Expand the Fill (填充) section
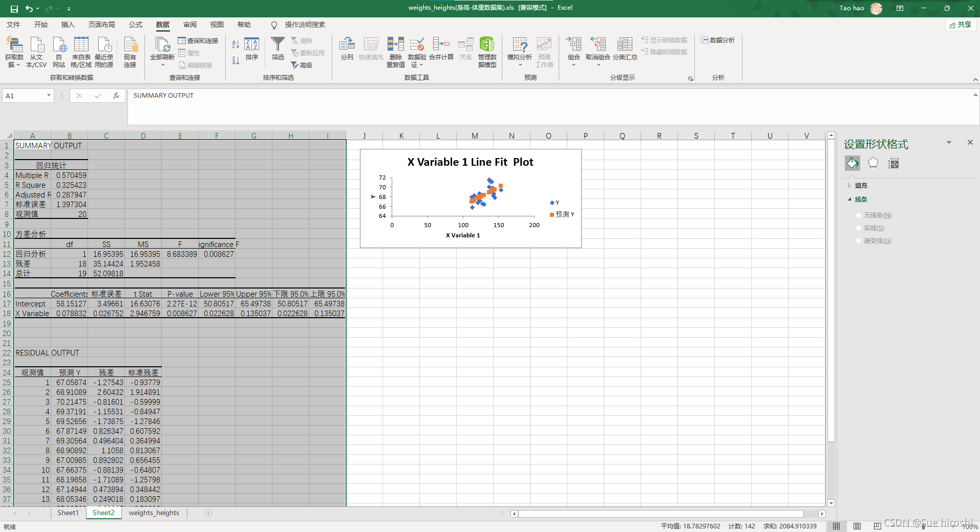 tap(849, 186)
